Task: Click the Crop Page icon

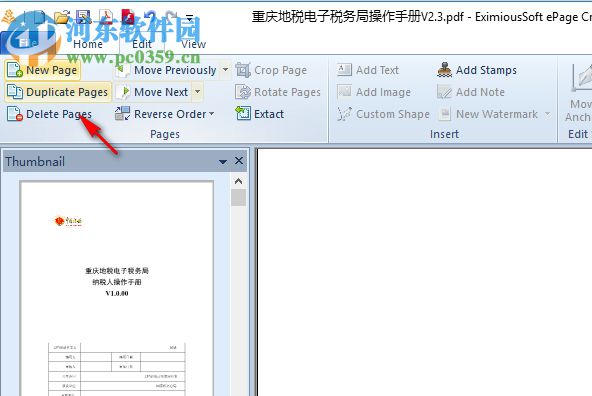Action: pos(243,70)
